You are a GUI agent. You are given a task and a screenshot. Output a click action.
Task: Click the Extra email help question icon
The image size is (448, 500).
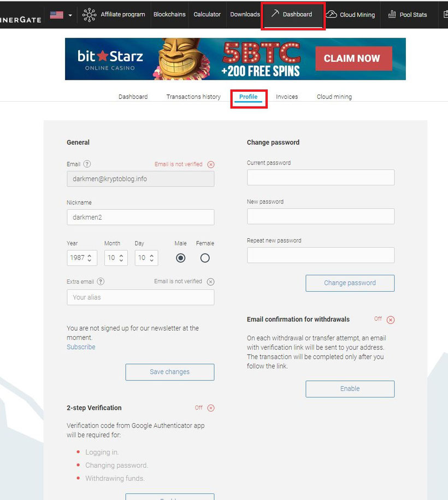click(101, 281)
